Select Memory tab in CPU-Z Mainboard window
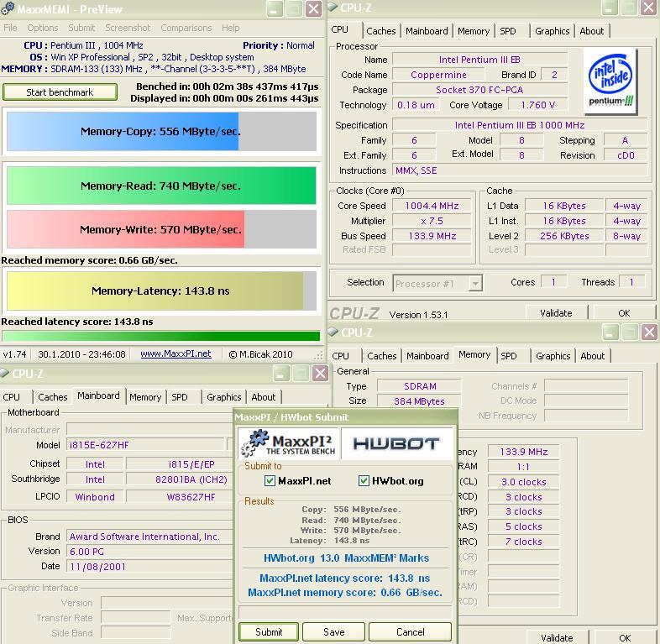The image size is (660, 644). pyautogui.click(x=145, y=397)
